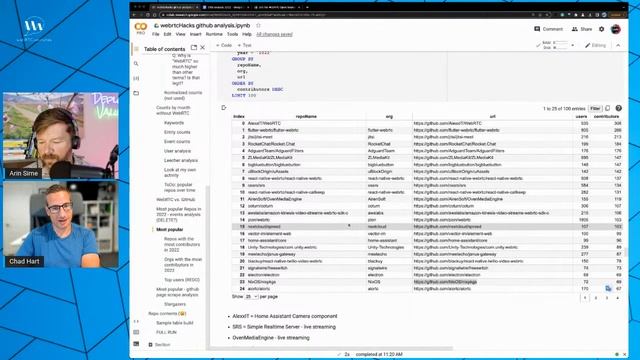Select Most popular in table of contents
Viewport: 640px width, 360px height.
[170, 229]
